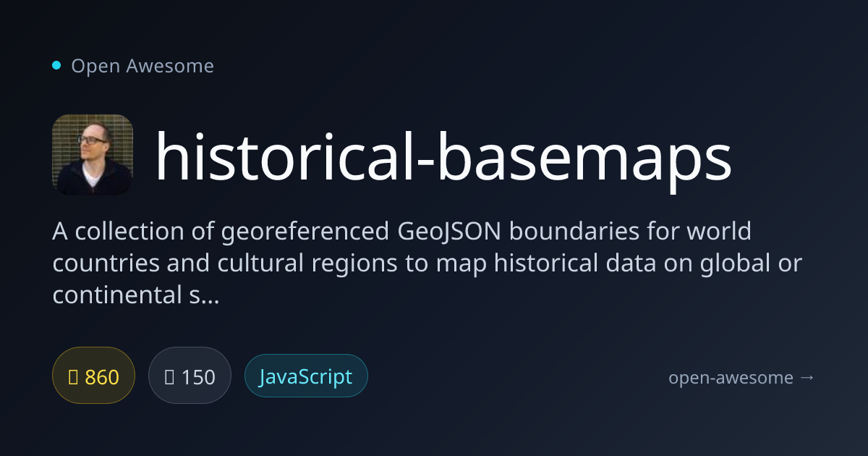The image size is (868, 456).
Task: Open the open-awesome arrow link
Action: point(741,377)
